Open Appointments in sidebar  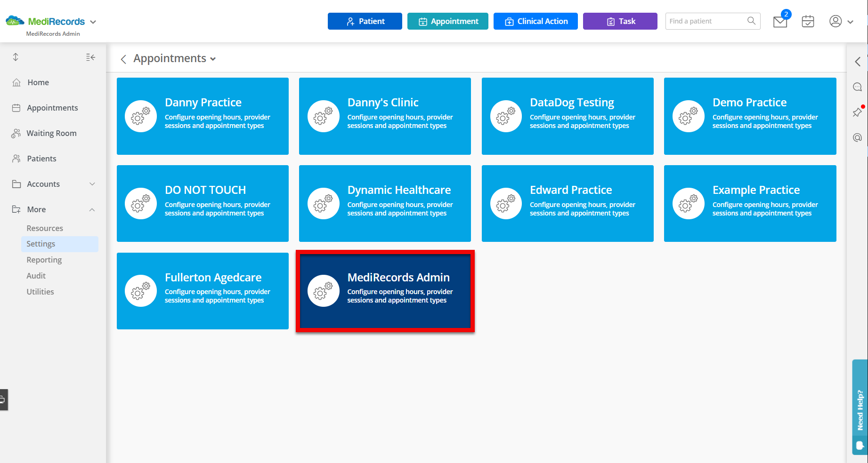tap(52, 108)
